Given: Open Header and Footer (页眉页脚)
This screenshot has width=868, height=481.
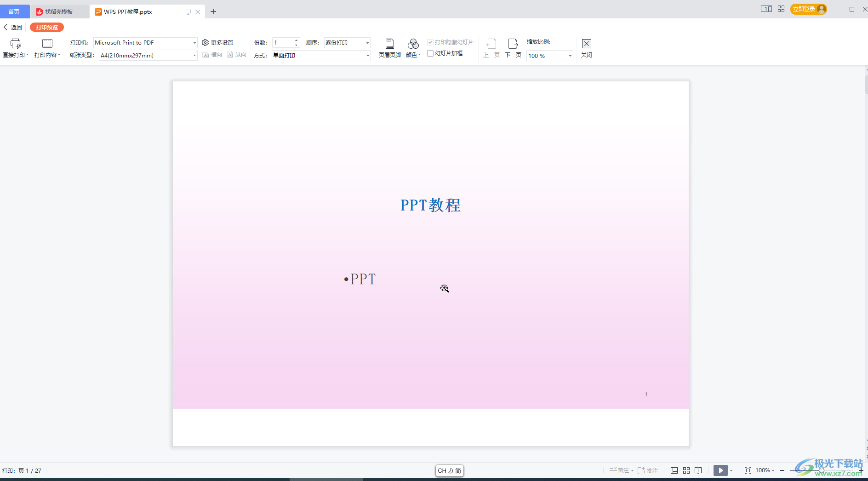Looking at the screenshot, I should (389, 48).
